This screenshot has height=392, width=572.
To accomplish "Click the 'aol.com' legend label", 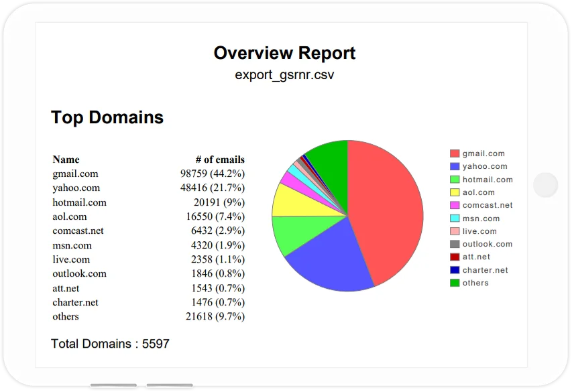I will (479, 192).
